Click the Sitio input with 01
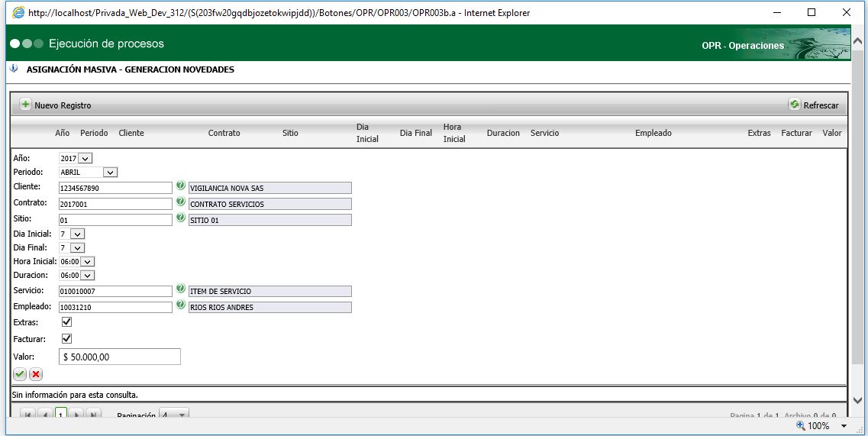 116,220
